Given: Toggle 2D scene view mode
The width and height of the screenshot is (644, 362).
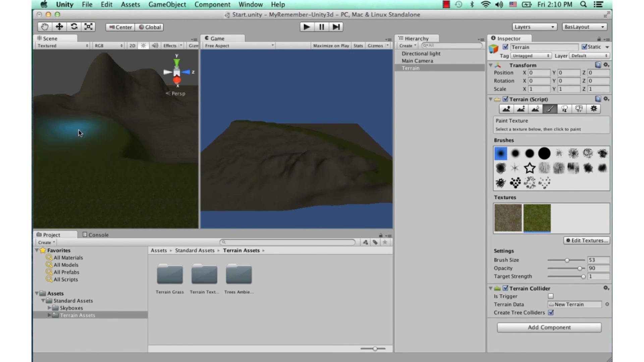Looking at the screenshot, I should tap(132, 46).
